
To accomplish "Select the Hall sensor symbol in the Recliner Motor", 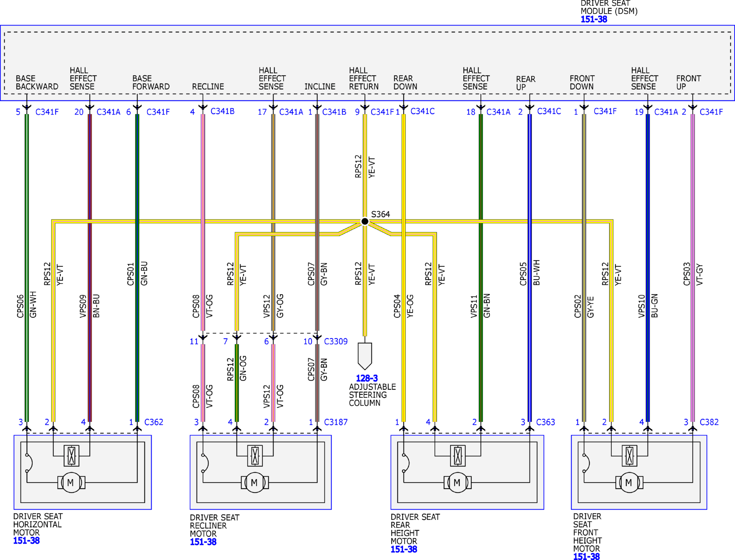I will (255, 456).
